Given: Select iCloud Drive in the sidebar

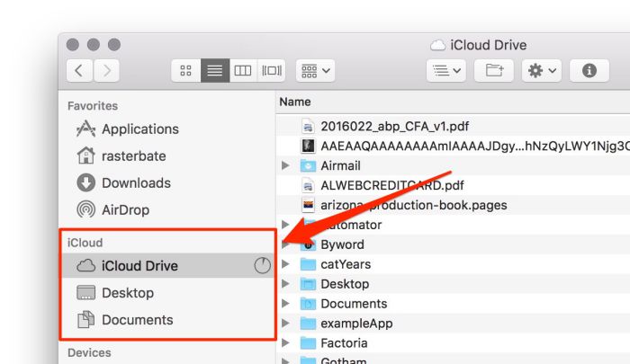Looking at the screenshot, I should coord(167,266).
